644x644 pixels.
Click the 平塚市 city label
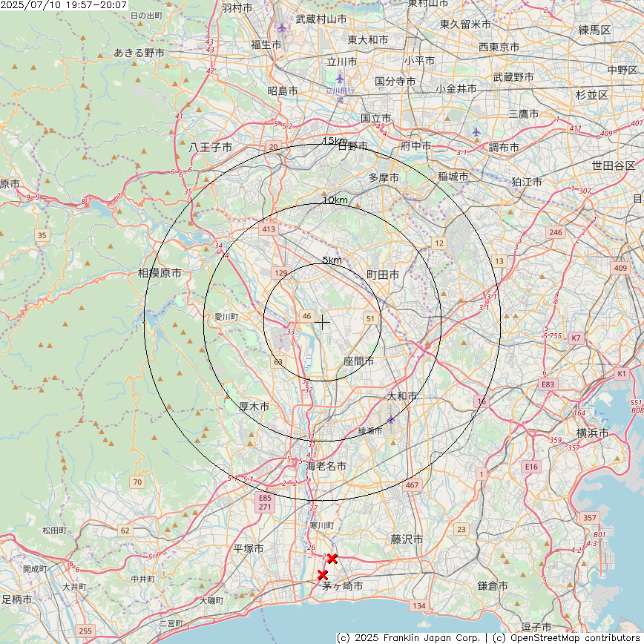249,549
